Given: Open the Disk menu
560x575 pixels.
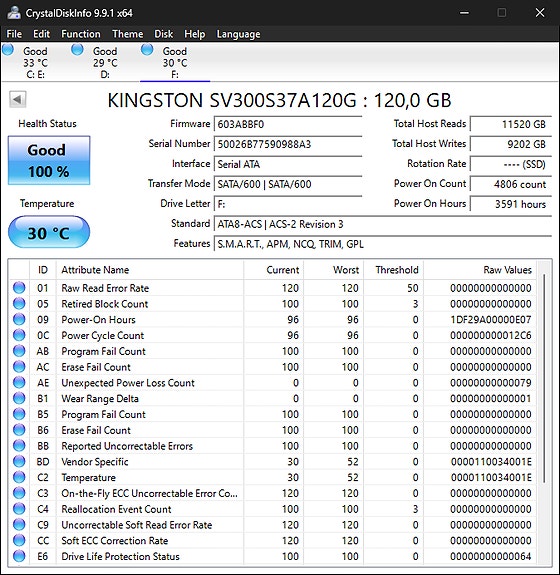Looking at the screenshot, I should pyautogui.click(x=164, y=34).
